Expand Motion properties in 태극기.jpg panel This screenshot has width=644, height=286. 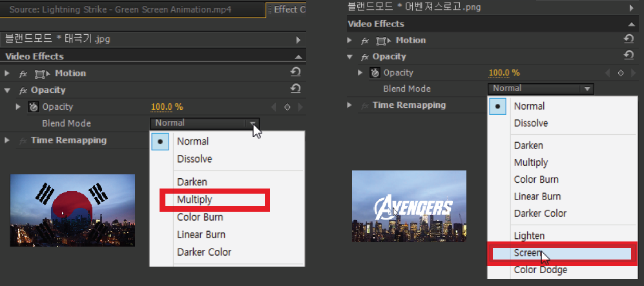[x=7, y=74]
